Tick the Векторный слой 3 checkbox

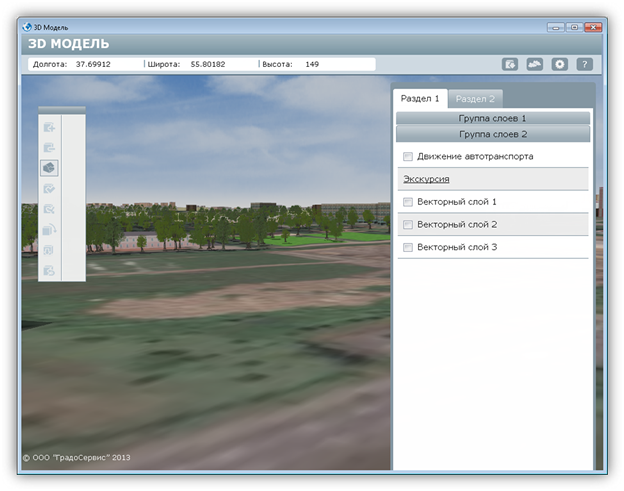[407, 247]
